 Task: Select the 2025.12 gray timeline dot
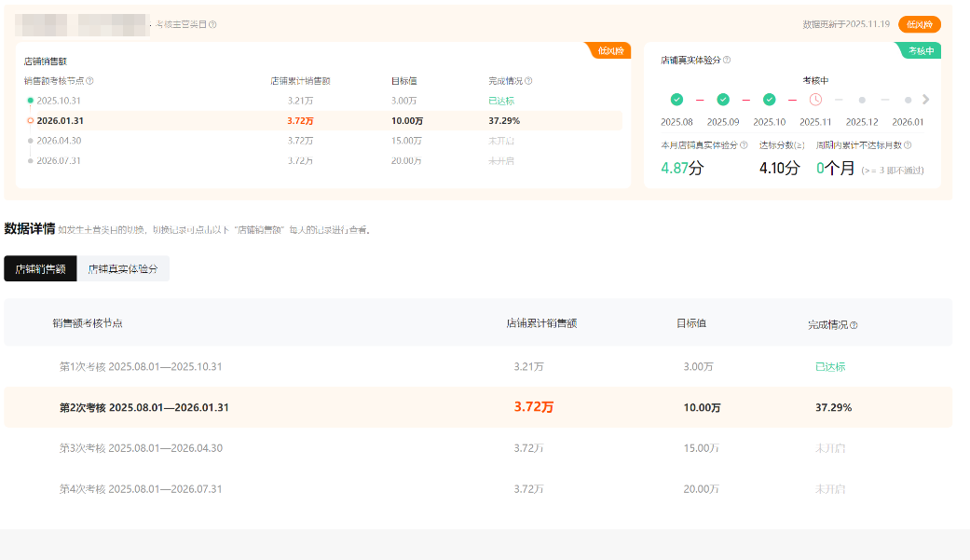[862, 100]
